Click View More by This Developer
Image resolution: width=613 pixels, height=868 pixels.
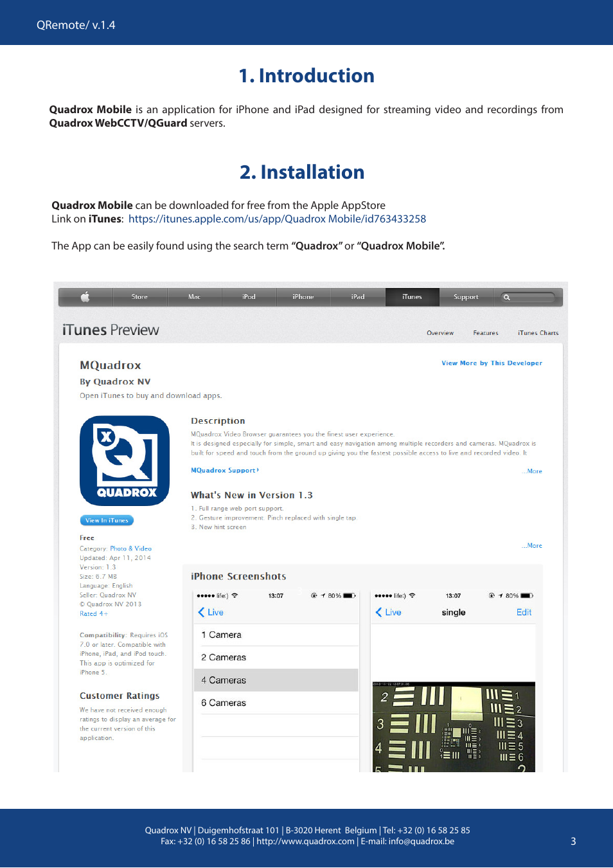(x=492, y=363)
